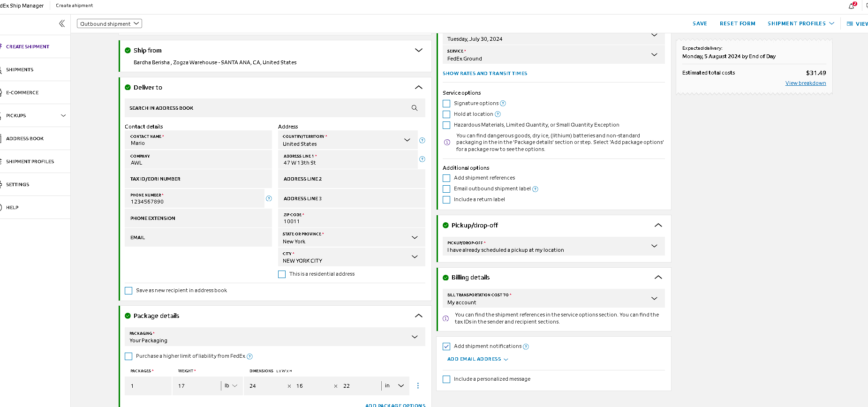Click info icon beside billing references note
Viewport: 868px width, 407px height.
(x=445, y=318)
